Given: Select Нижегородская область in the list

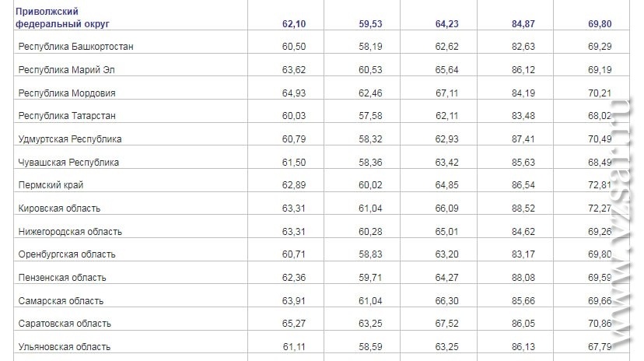Looking at the screenshot, I should 70,232.
